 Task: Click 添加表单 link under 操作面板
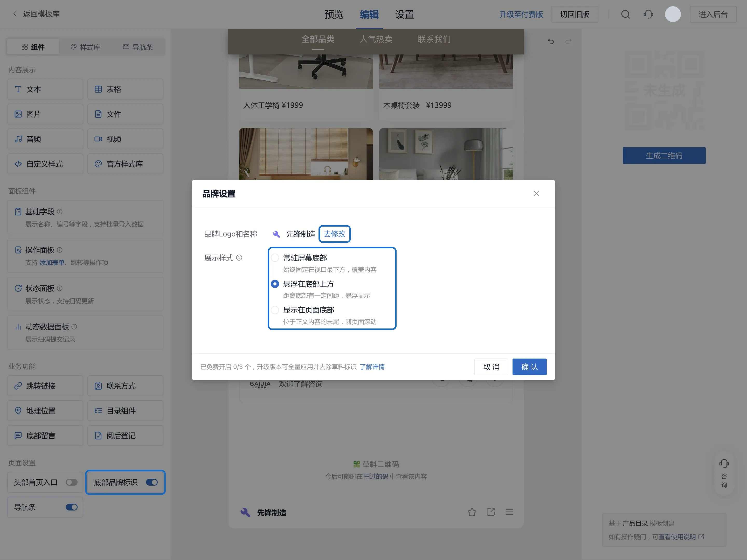[52, 263]
